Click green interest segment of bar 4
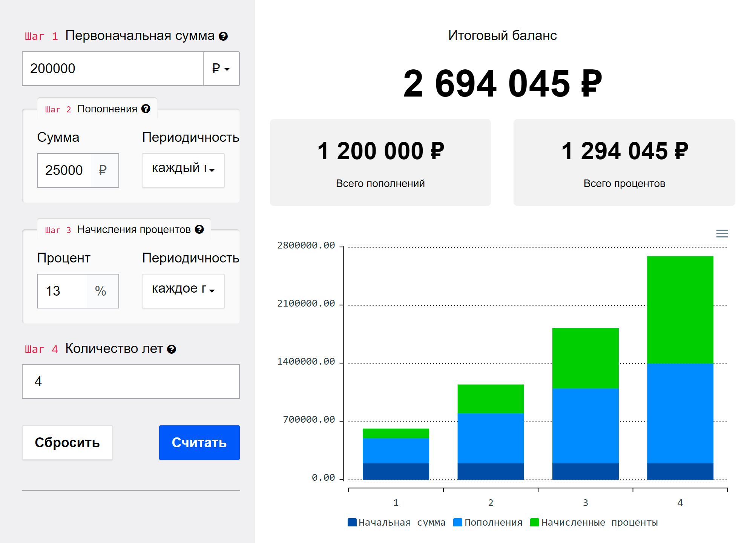This screenshot has width=756, height=543. point(680,310)
